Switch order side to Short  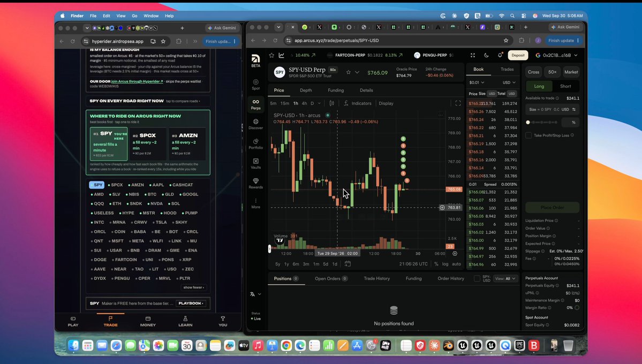(565, 86)
